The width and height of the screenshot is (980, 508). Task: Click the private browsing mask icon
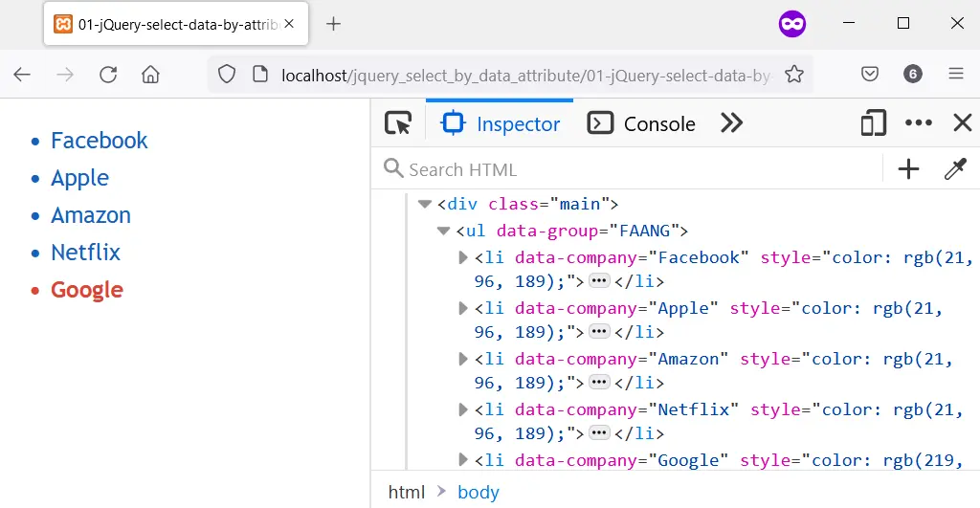[791, 24]
